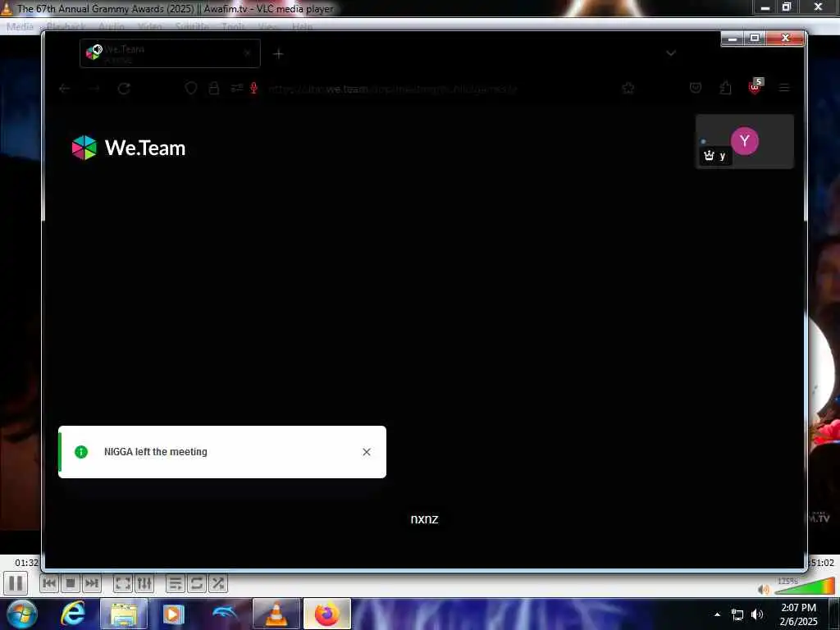Close the We.Team browser tab
840x630 pixels.
coord(248,53)
